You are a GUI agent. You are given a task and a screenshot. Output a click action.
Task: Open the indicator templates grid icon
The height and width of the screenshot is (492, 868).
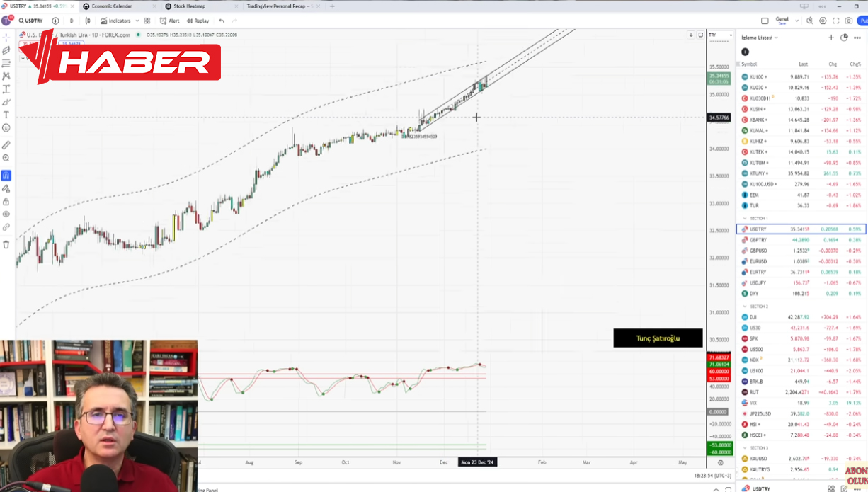(147, 21)
